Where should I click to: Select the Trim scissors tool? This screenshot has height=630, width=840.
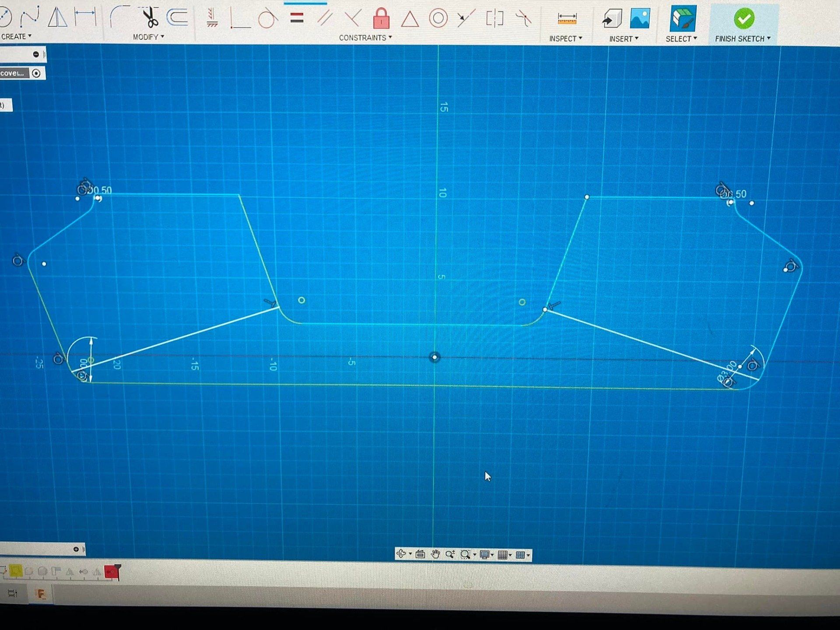(x=150, y=17)
